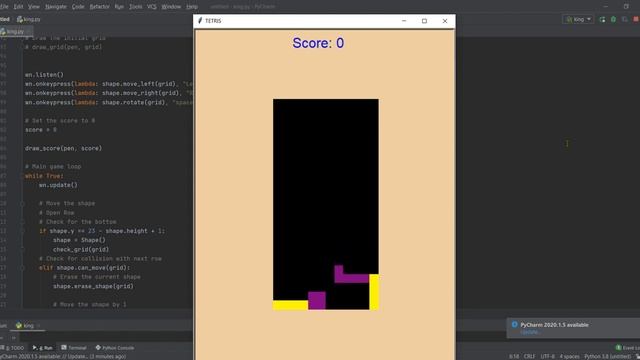Open the Window menu
Screen dimensions: 640x360
(171, 7)
